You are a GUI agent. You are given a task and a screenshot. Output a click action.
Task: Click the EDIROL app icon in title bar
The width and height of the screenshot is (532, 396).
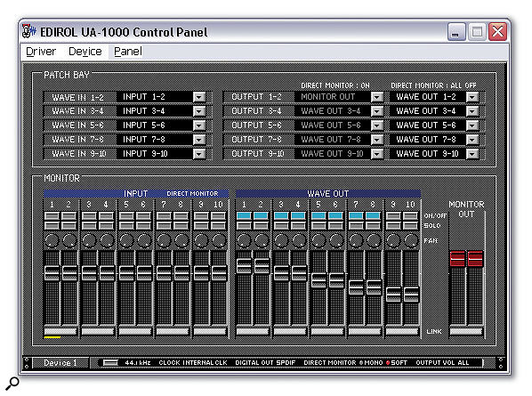click(28, 31)
